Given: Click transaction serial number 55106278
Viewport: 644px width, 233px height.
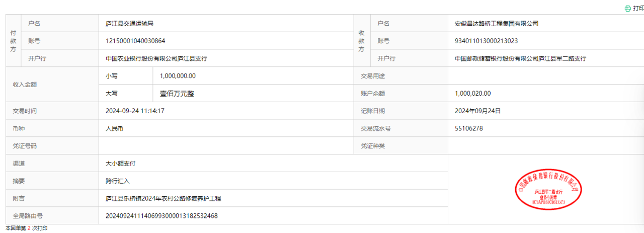Looking at the screenshot, I should coord(468,128).
